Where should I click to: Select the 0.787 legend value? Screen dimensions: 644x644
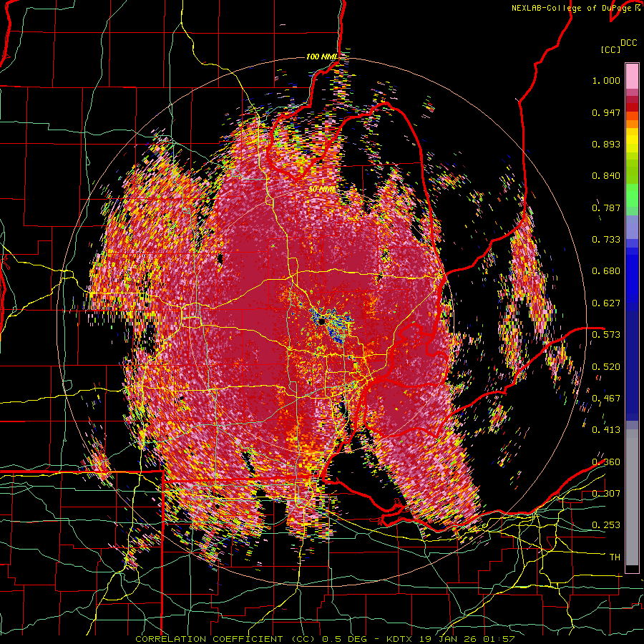(x=606, y=208)
